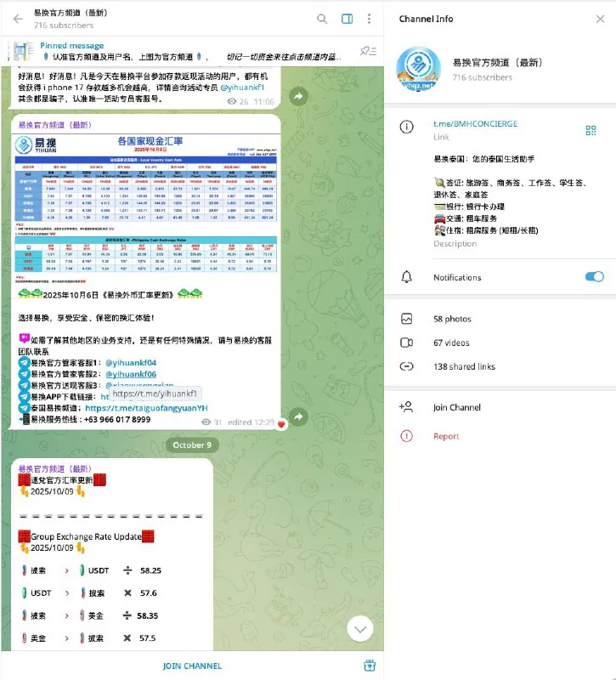This screenshot has width=616, height=680.
Task: Click the pinned messages list icon
Action: tap(369, 51)
